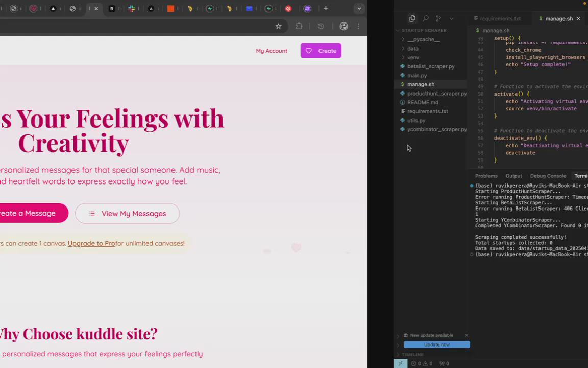The height and width of the screenshot is (368, 588).
Task: Open requirements.txt in the file explorer
Action: pyautogui.click(x=428, y=111)
